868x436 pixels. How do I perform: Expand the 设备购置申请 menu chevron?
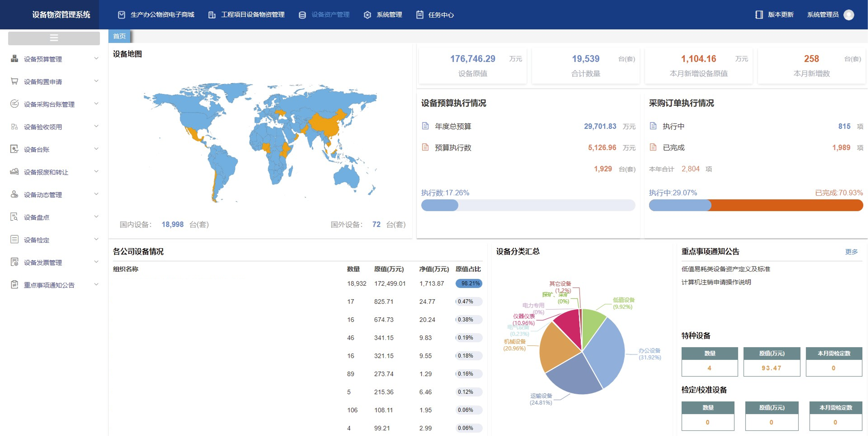96,81
